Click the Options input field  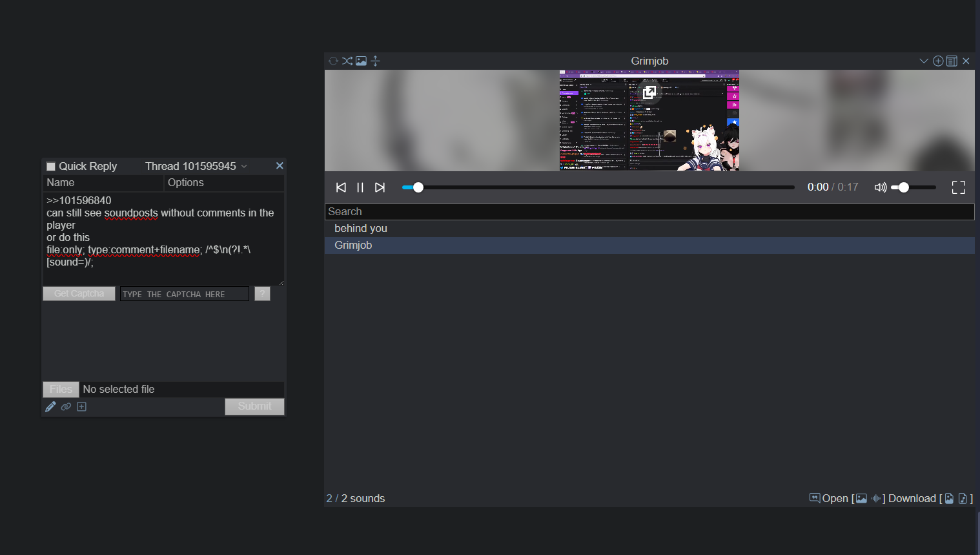pyautogui.click(x=224, y=183)
